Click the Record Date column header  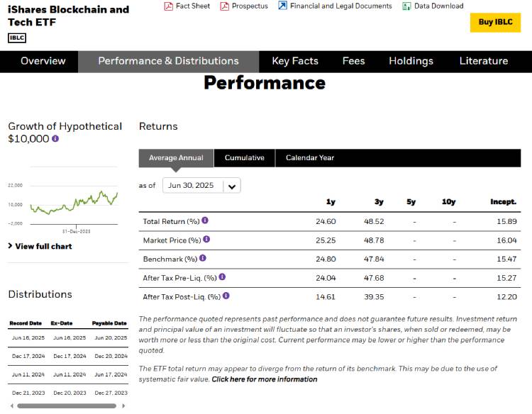coord(26,323)
